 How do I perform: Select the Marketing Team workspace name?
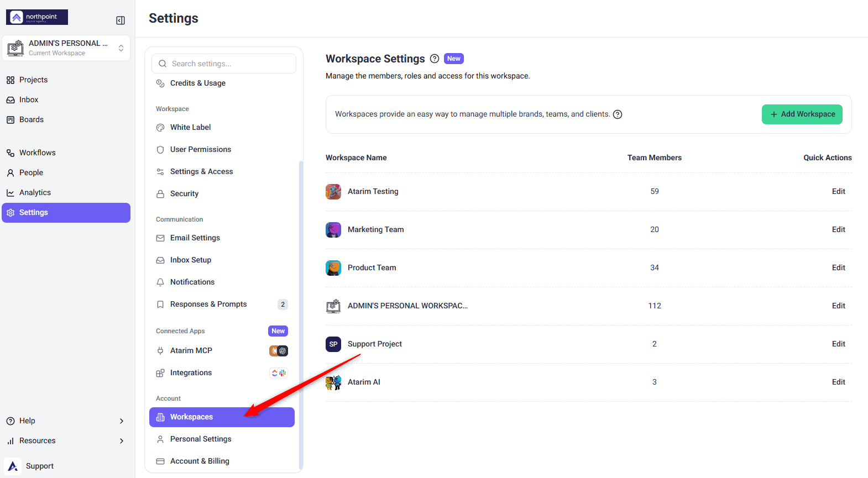pyautogui.click(x=376, y=229)
